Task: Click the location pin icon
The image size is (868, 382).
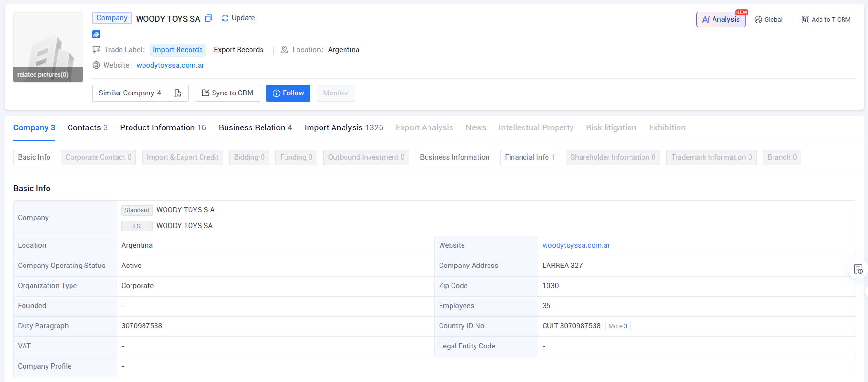Action: (x=284, y=50)
